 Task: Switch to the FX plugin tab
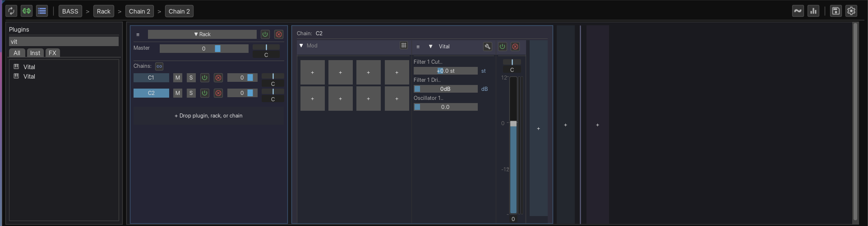click(x=52, y=53)
